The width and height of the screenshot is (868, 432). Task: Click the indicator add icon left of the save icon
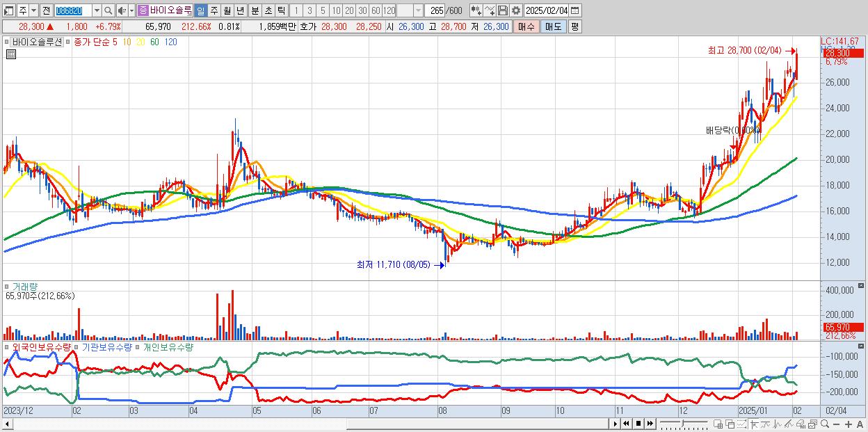click(x=476, y=10)
